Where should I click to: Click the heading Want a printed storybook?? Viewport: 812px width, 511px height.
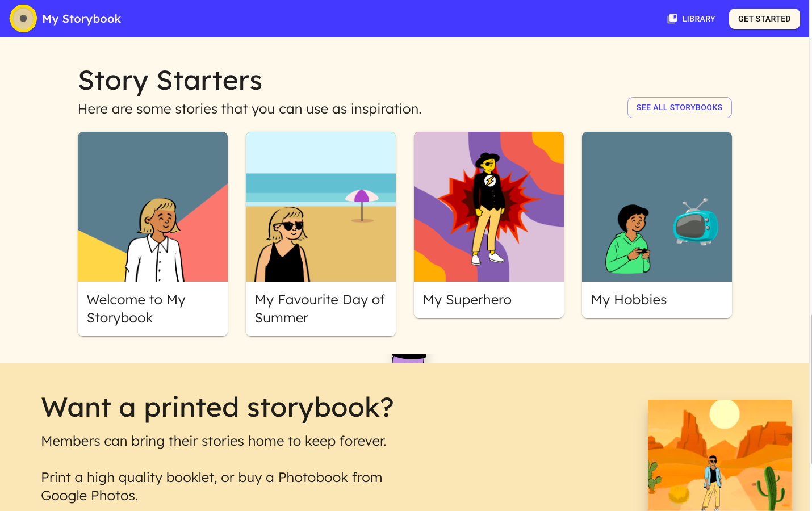217,408
